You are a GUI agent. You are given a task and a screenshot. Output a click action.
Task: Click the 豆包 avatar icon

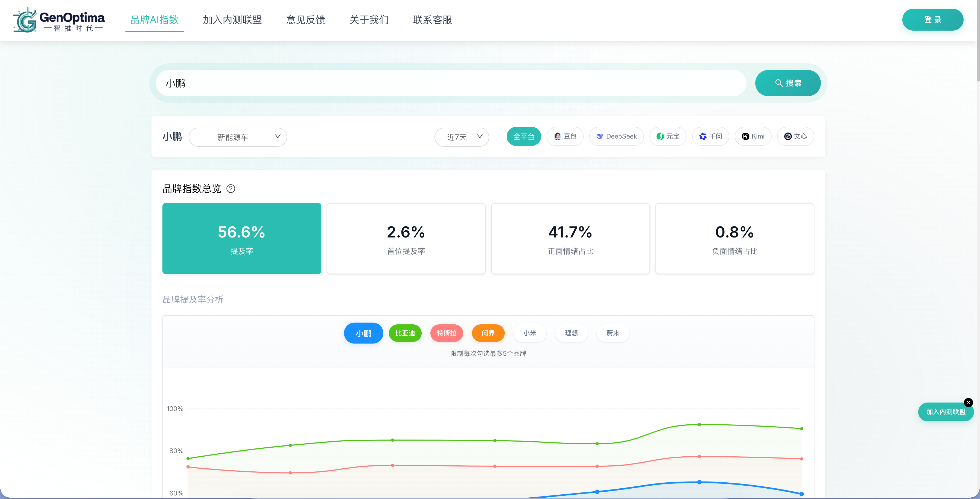pos(557,137)
